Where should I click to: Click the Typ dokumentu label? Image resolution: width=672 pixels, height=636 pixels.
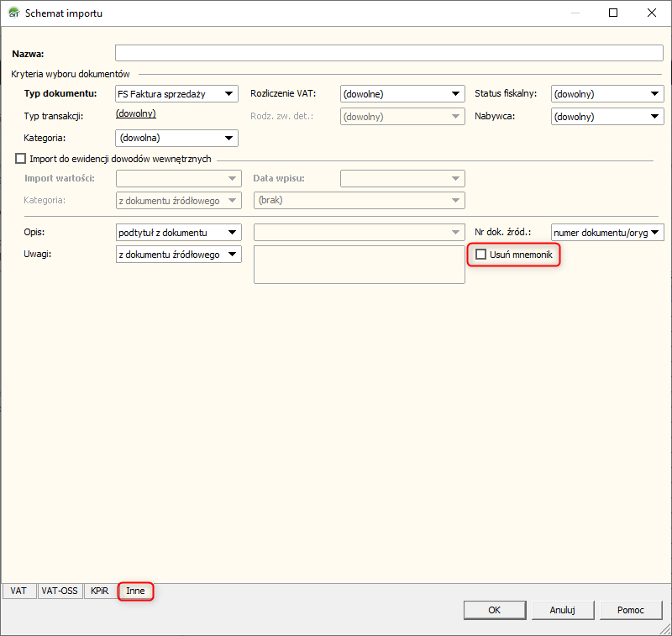(x=60, y=93)
